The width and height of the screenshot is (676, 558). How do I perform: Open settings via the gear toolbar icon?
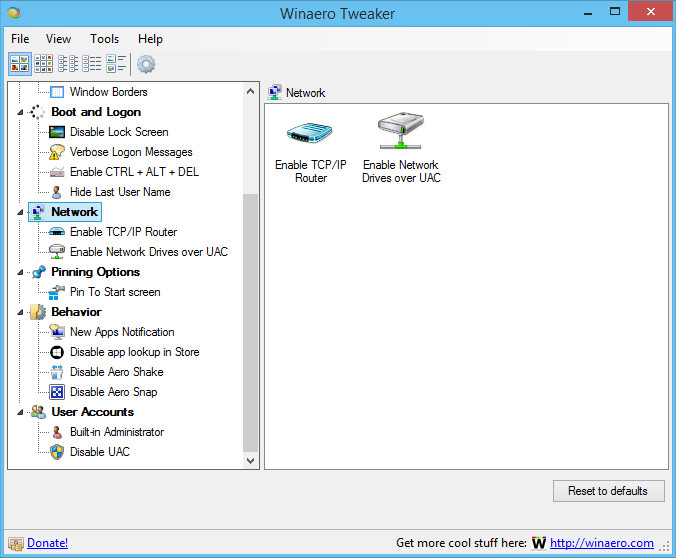[x=146, y=64]
